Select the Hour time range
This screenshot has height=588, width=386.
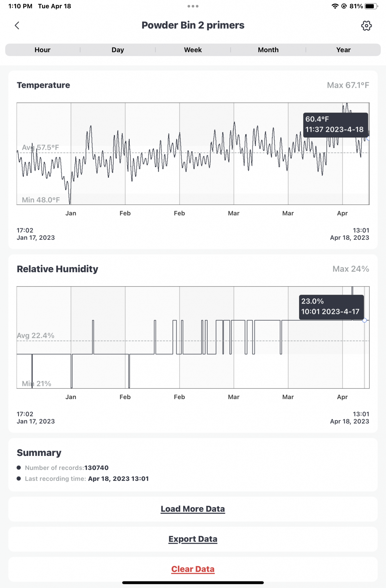pyautogui.click(x=42, y=50)
